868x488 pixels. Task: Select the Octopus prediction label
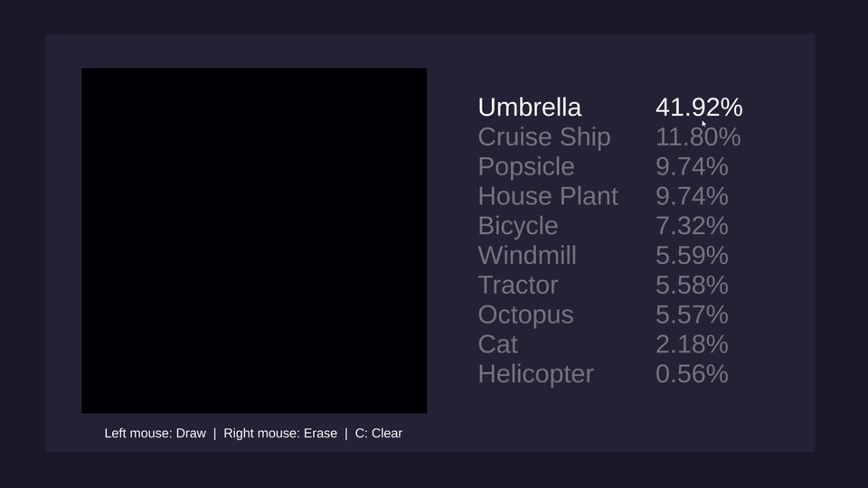pyautogui.click(x=525, y=314)
